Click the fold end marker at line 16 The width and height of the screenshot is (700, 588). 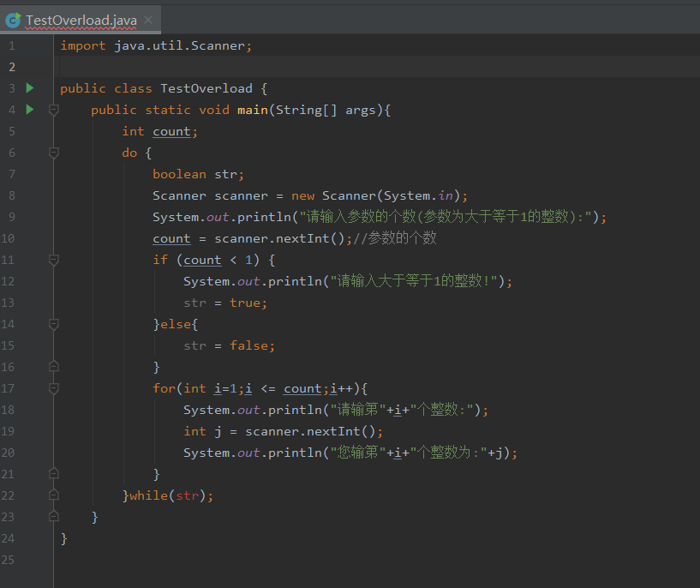pos(54,367)
